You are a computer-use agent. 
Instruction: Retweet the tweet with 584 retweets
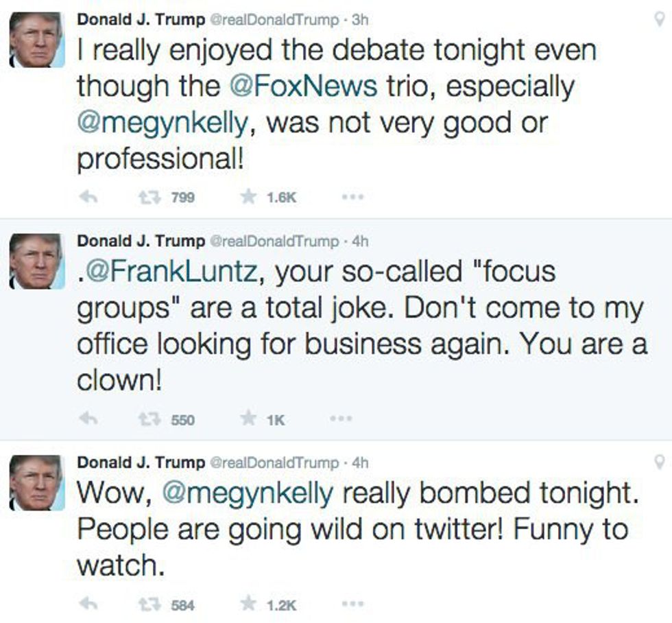pyautogui.click(x=147, y=604)
